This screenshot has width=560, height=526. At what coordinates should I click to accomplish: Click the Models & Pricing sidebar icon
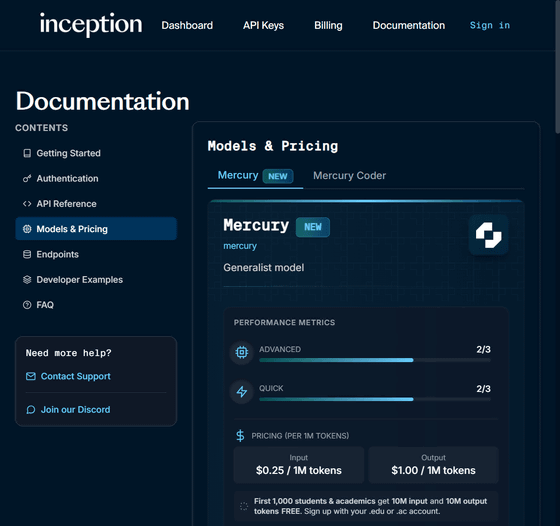tap(27, 229)
